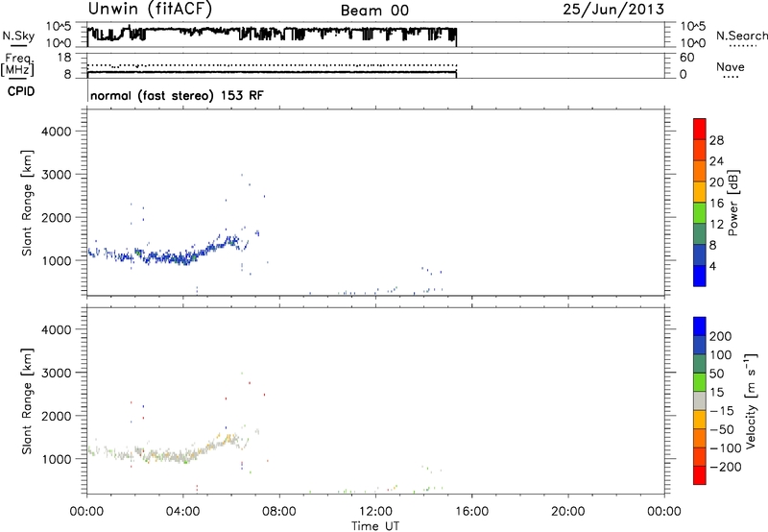Pick the red bottom velocity colorbar segment
Screen dimensions: 768x532
tap(700, 475)
